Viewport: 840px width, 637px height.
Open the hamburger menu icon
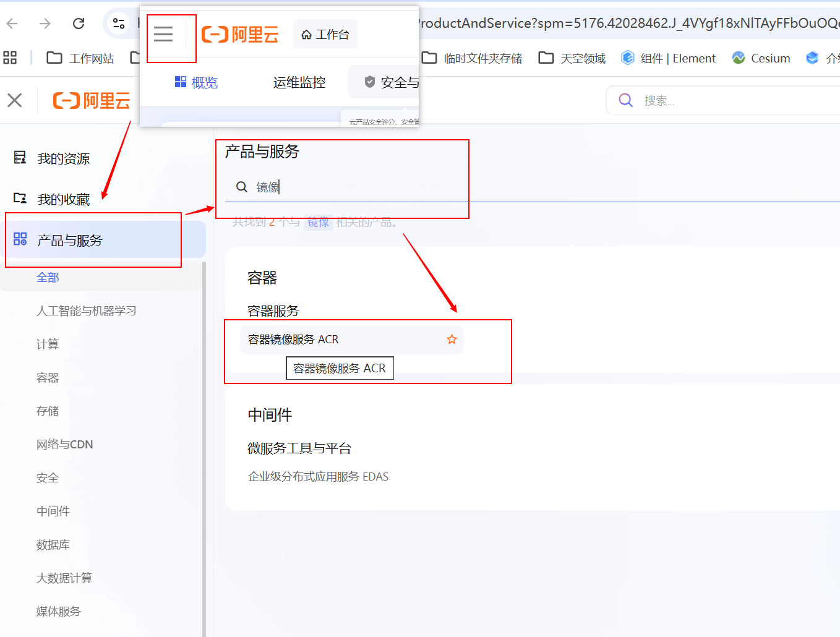click(163, 34)
